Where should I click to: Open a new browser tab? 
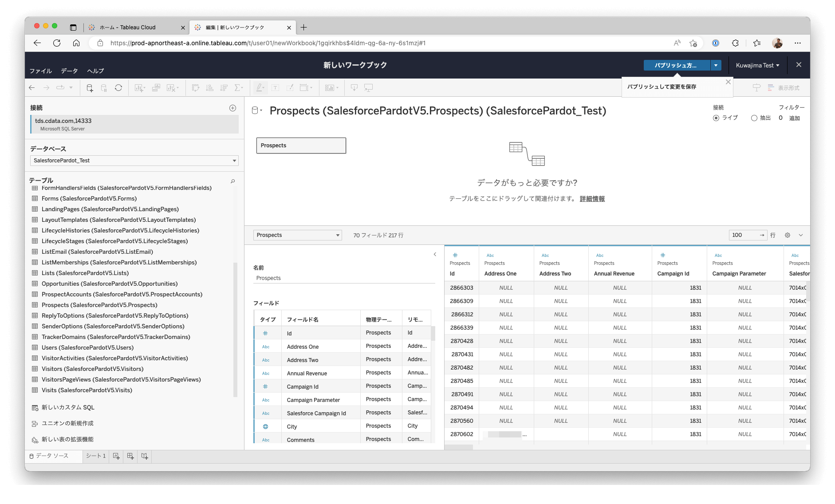click(304, 28)
